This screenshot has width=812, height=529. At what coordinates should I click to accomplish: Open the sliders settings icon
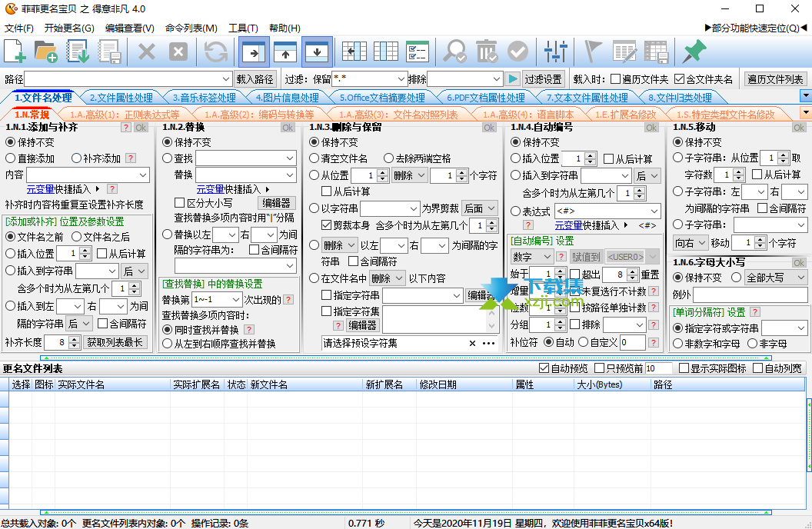tap(556, 52)
